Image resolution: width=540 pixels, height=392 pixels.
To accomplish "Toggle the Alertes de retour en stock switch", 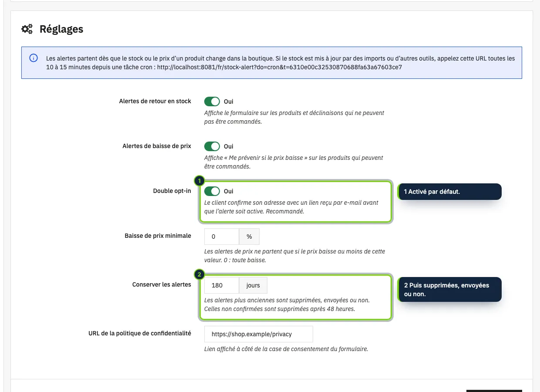I will (x=212, y=101).
